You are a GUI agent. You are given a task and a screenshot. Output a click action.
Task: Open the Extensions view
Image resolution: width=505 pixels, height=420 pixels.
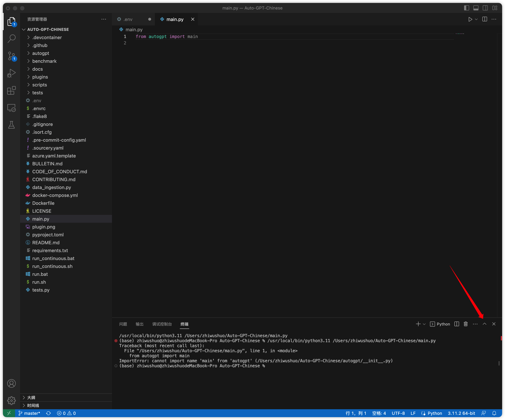[x=11, y=91]
